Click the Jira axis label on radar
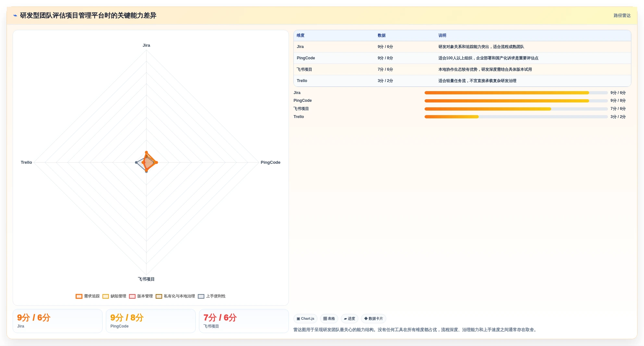This screenshot has height=346, width=644. pos(146,45)
